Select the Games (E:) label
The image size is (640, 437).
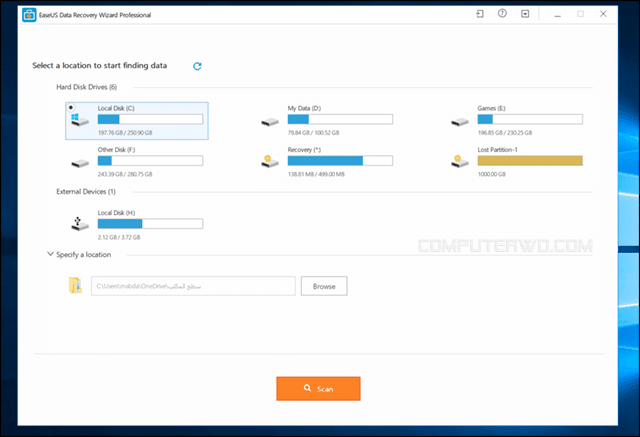click(491, 108)
